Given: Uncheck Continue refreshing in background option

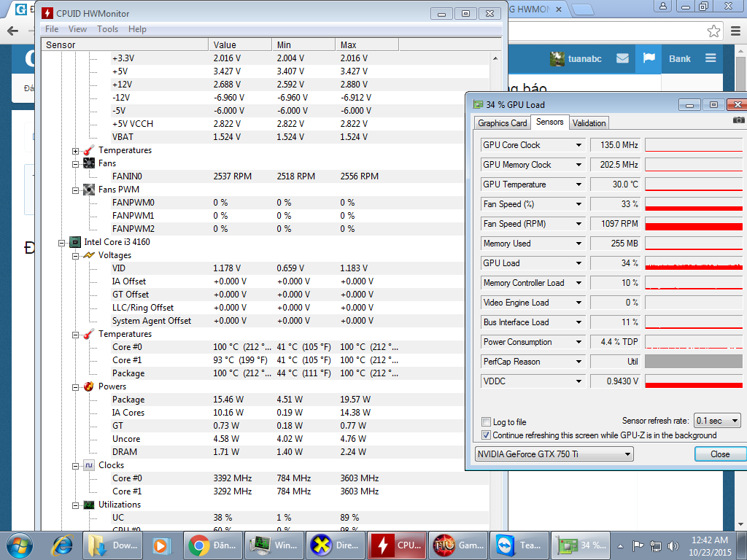Looking at the screenshot, I should click(x=487, y=435).
